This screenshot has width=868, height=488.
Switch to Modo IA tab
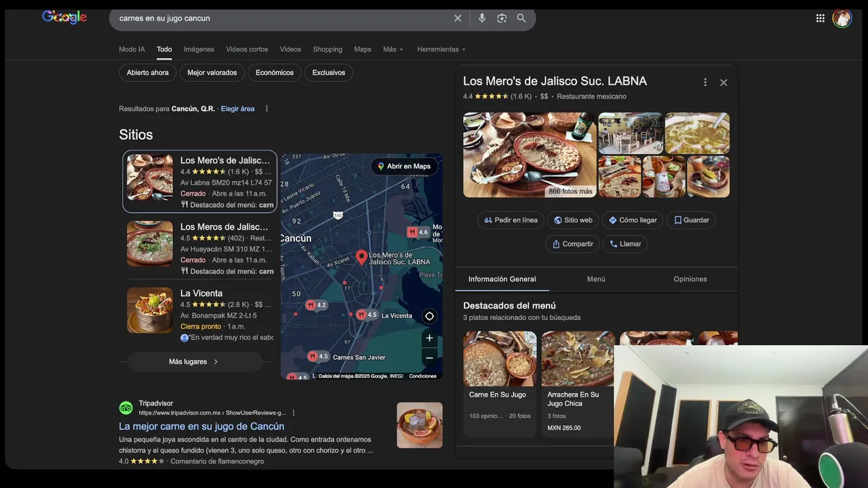click(x=132, y=49)
